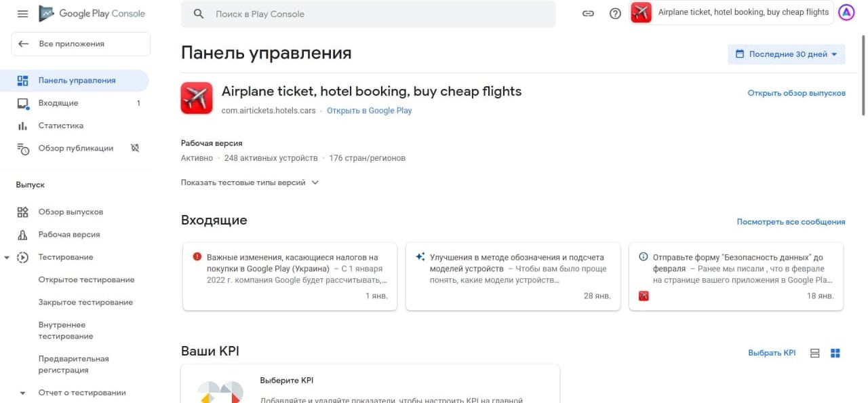Focus the Поиск в Play Console search field
The height and width of the screenshot is (403, 868).
368,14
